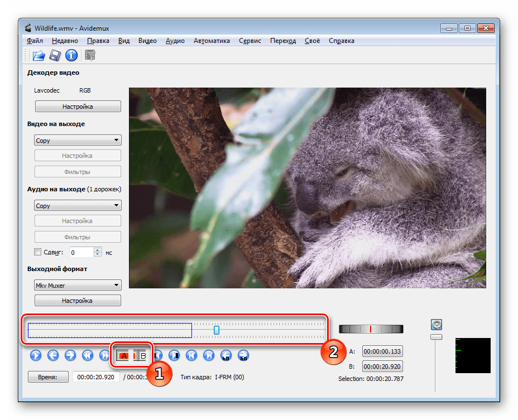
Task: Click the audio level meter display
Action: (473, 355)
